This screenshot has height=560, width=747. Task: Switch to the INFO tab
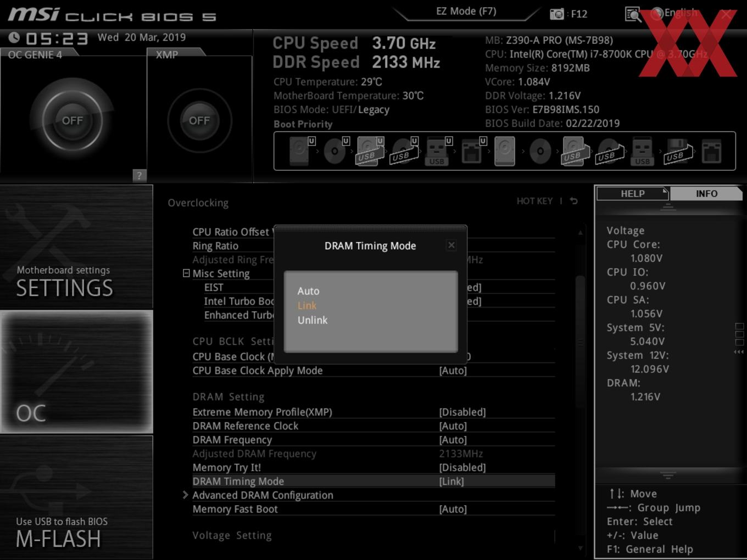click(x=706, y=194)
